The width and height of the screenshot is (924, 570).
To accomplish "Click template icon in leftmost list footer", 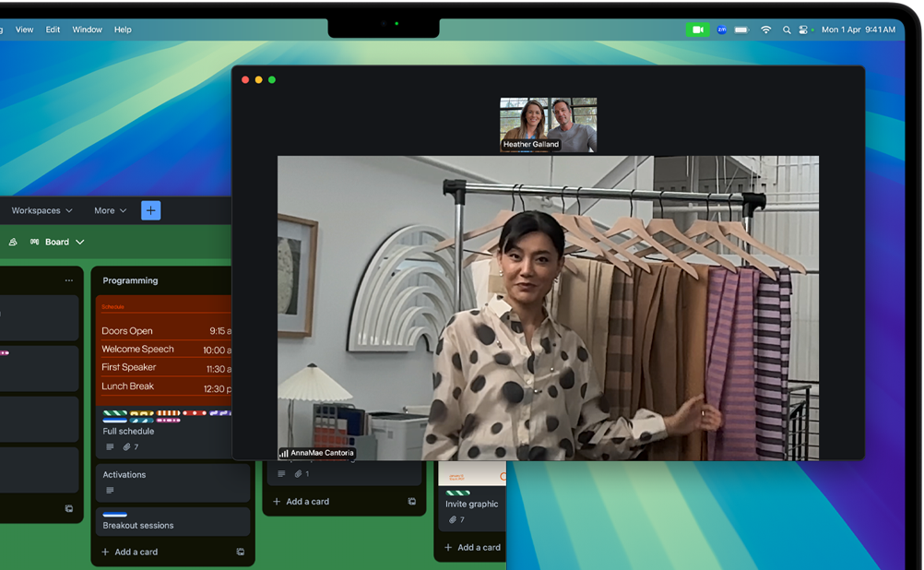I will coord(69,508).
